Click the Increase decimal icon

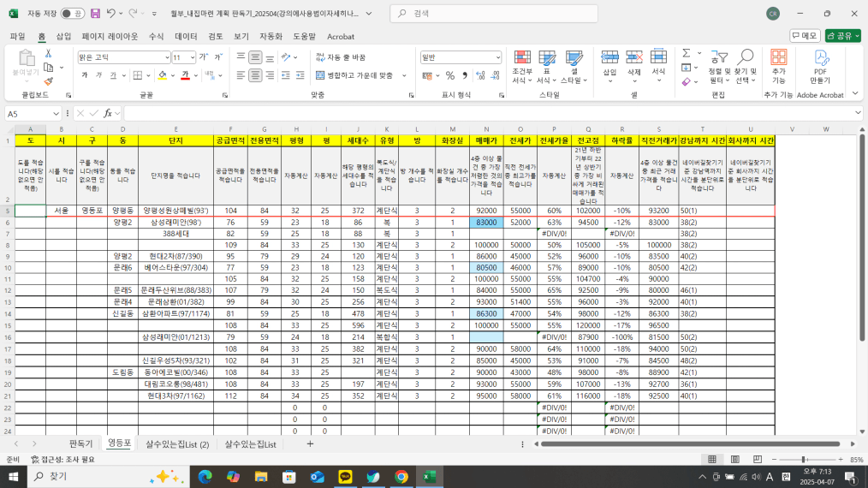(x=480, y=75)
